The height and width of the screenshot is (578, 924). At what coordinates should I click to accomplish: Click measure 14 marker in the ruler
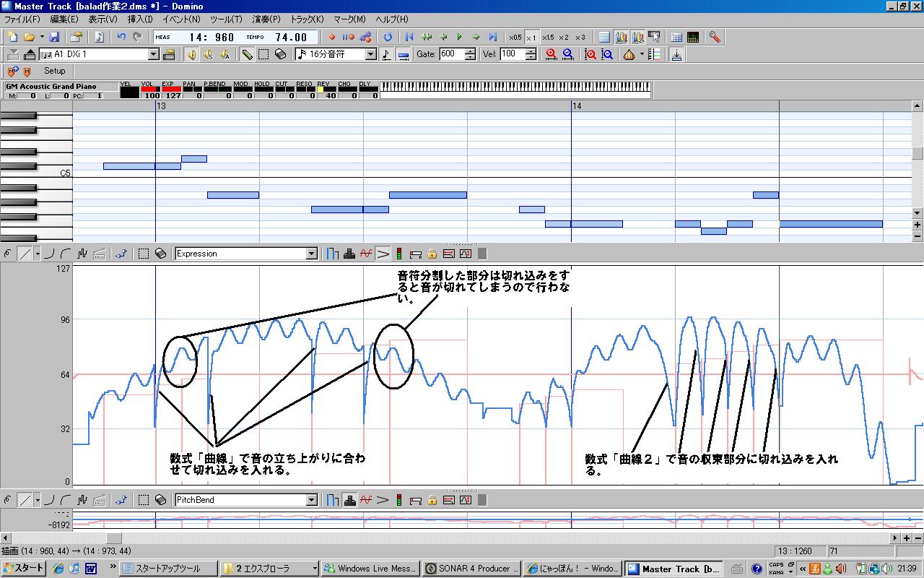point(577,106)
